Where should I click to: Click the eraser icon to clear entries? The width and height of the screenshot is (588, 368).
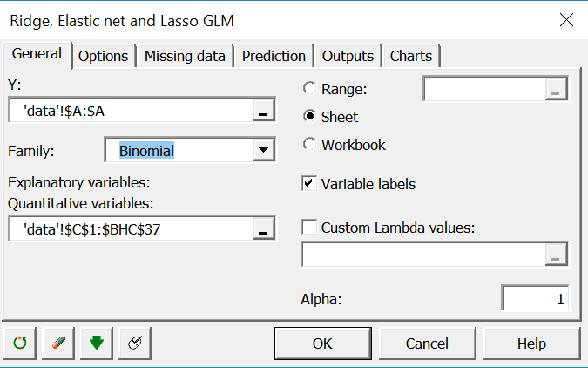click(59, 344)
